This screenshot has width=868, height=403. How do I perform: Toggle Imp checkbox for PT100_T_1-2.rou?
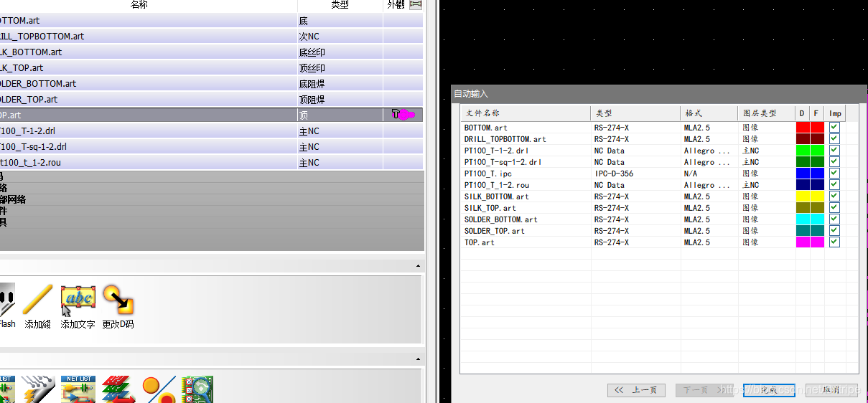click(834, 185)
